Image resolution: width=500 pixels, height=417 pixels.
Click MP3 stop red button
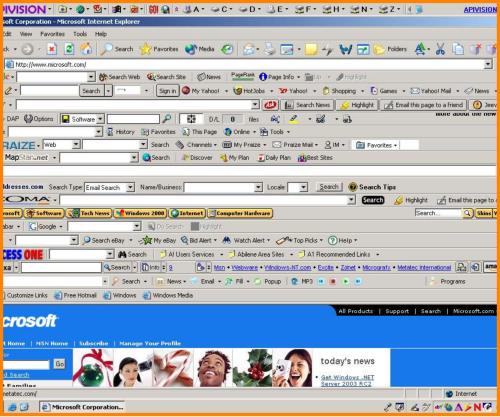click(x=333, y=282)
